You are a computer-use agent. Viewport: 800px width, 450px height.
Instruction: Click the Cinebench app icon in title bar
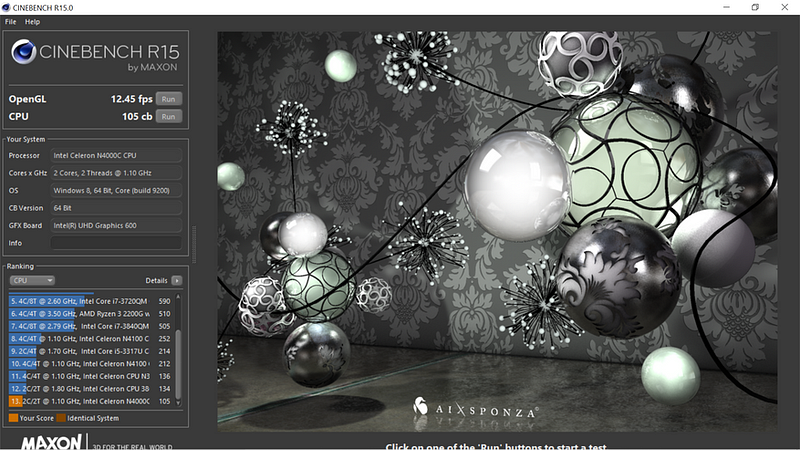[6, 8]
